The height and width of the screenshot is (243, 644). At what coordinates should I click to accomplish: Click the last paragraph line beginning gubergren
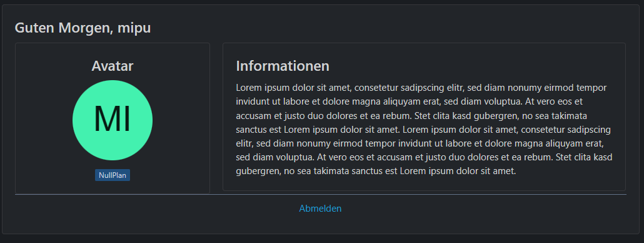tap(376, 171)
